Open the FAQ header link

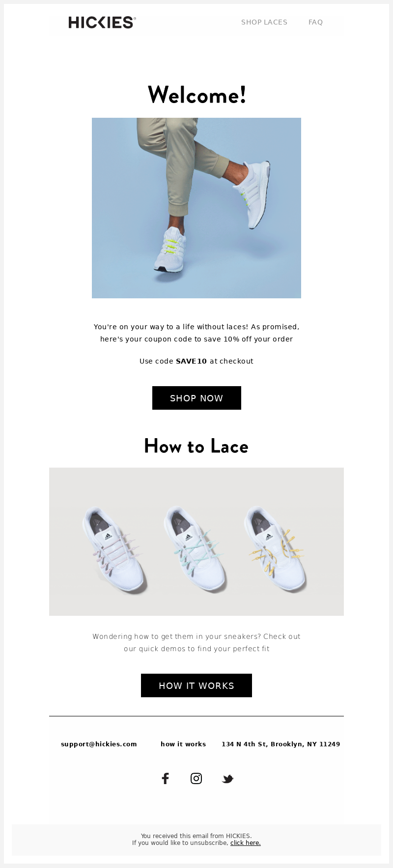tap(316, 22)
